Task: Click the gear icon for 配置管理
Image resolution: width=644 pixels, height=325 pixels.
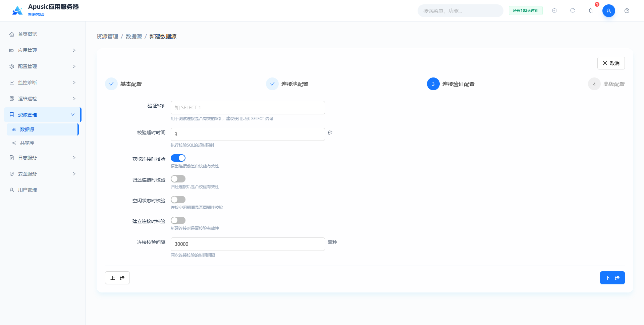Action: tap(12, 66)
